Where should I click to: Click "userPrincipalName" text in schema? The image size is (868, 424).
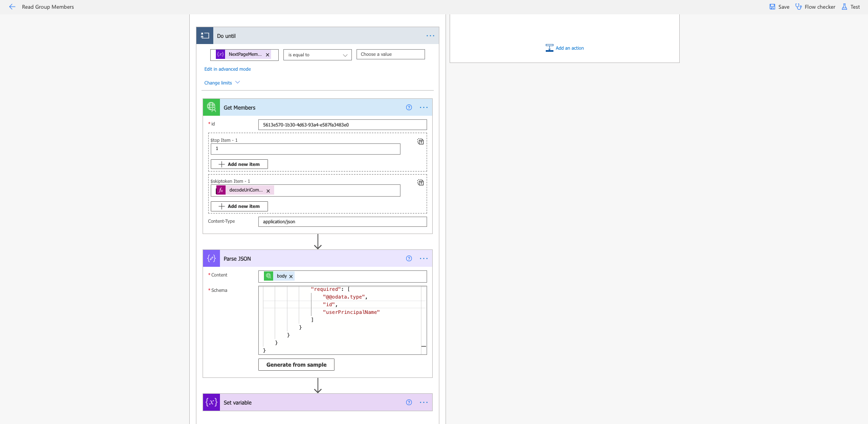point(351,312)
